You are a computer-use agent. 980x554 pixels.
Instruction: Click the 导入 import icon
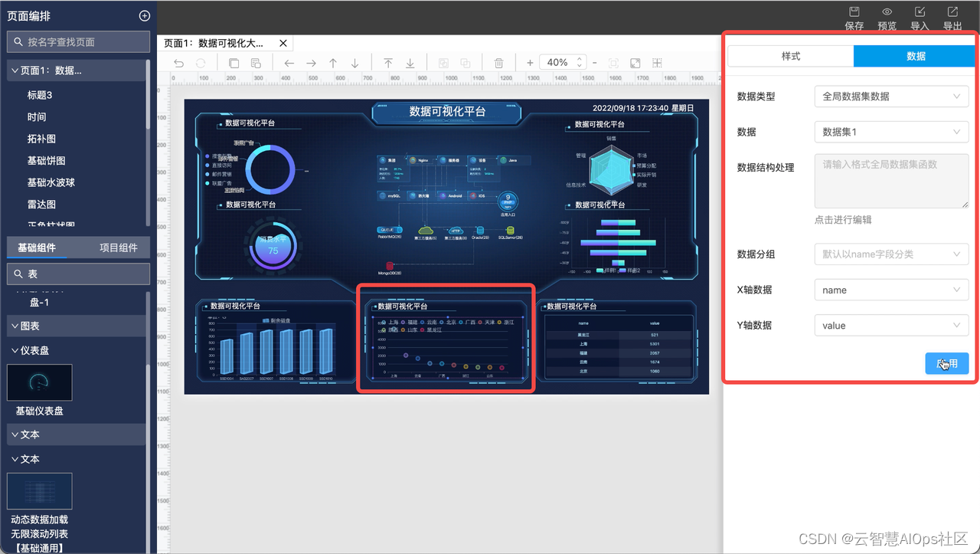point(920,12)
